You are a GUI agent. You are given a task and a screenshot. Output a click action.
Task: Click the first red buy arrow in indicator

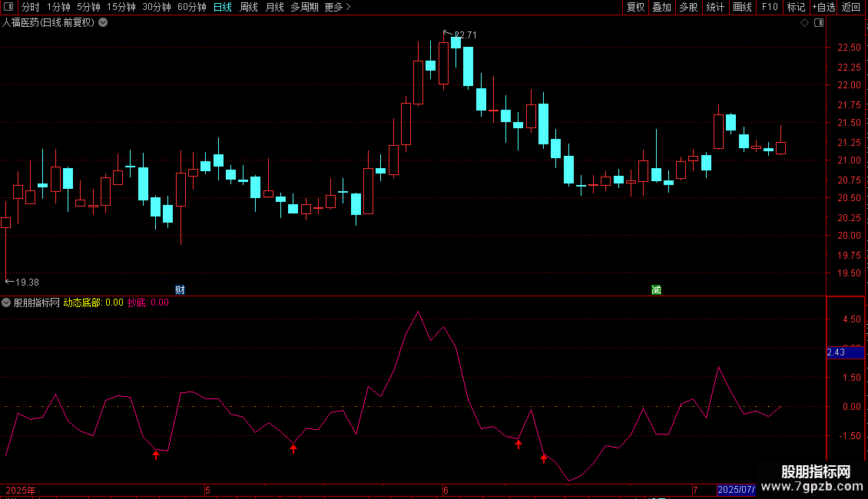[x=156, y=454]
